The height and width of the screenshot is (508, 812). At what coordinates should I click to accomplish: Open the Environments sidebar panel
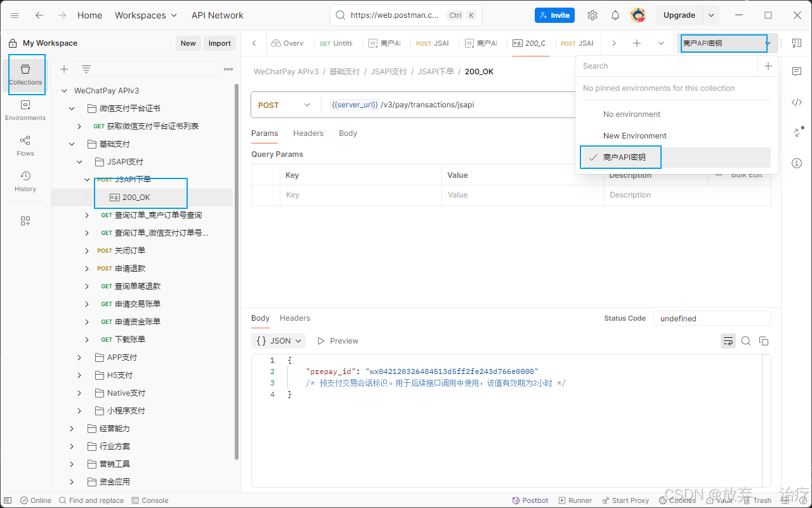point(25,110)
